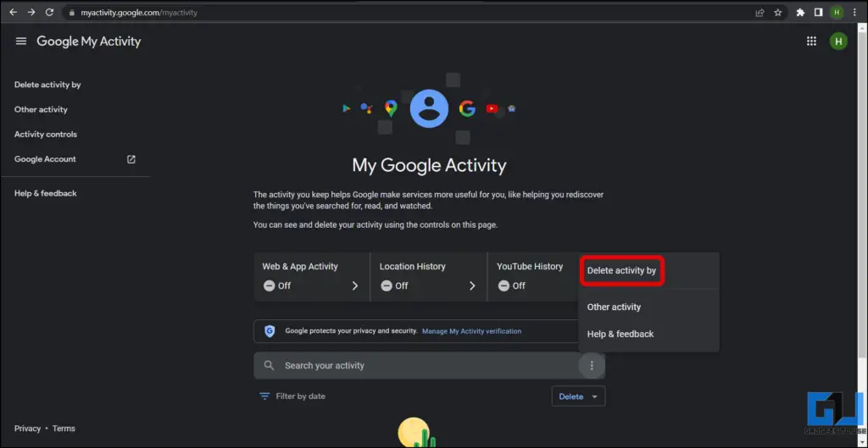Viewport: 868px width, 448px height.
Task: Open the hamburger main menu
Action: click(21, 41)
